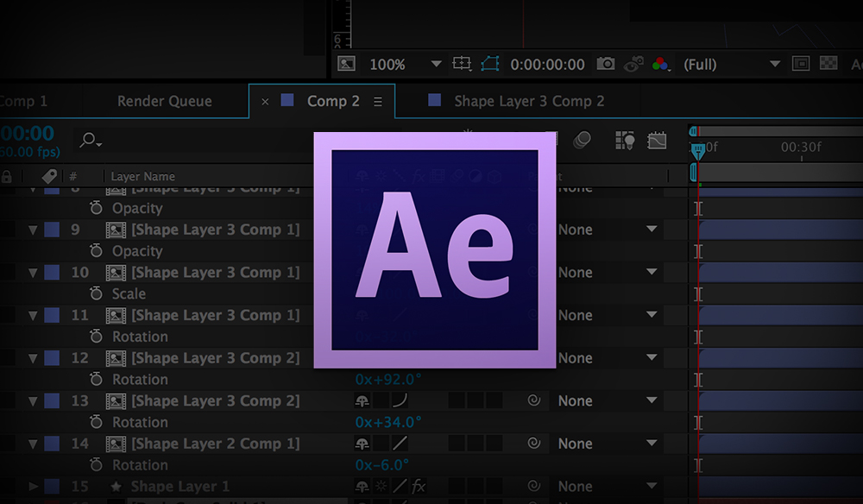Click the fx switch on Shape Layer 1
The height and width of the screenshot is (504, 863).
[x=419, y=487]
